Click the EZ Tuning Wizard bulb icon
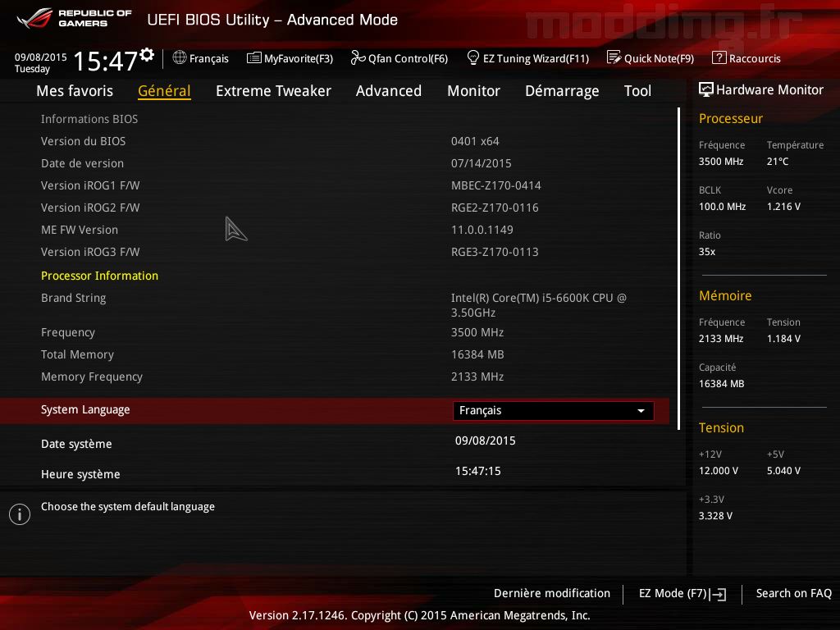Viewport: 840px width, 630px height. 473,57
